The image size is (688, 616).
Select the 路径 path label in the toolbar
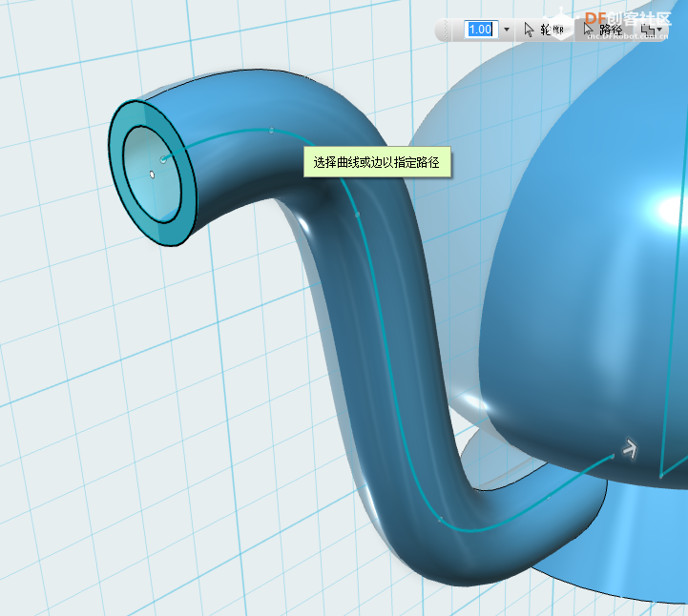[611, 30]
